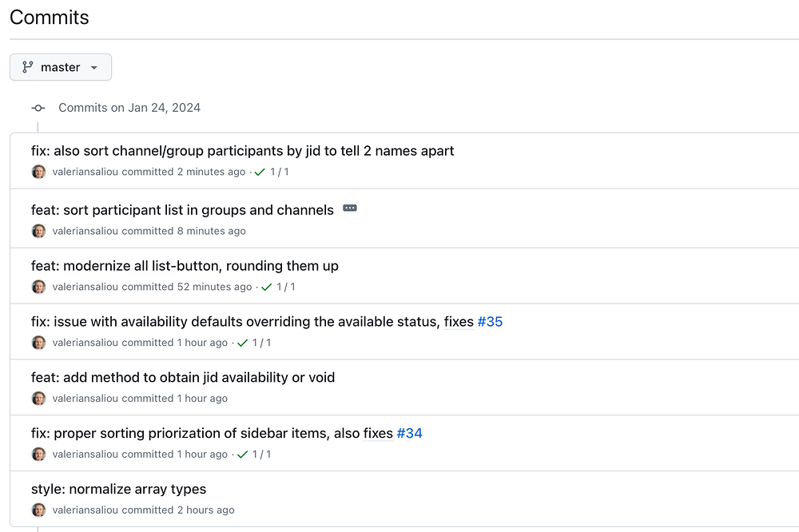Screen dimensions: 799x532
Task: Open issue link #35
Action: point(490,322)
